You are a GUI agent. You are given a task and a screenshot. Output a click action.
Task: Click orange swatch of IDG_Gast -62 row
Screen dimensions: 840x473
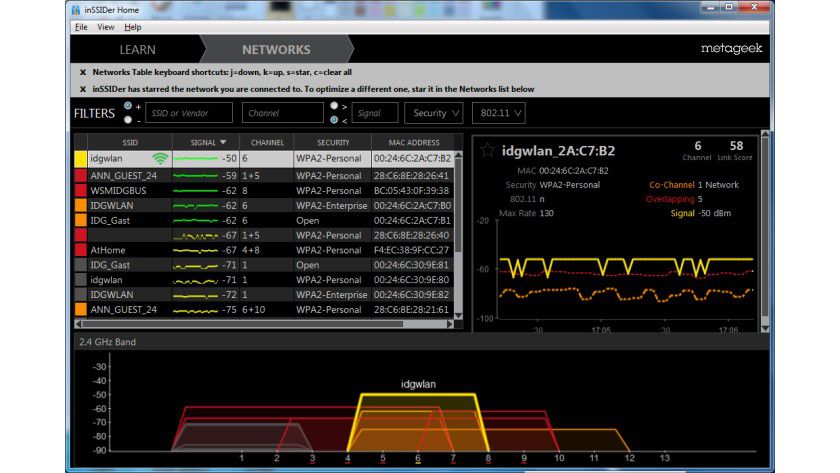(80, 221)
